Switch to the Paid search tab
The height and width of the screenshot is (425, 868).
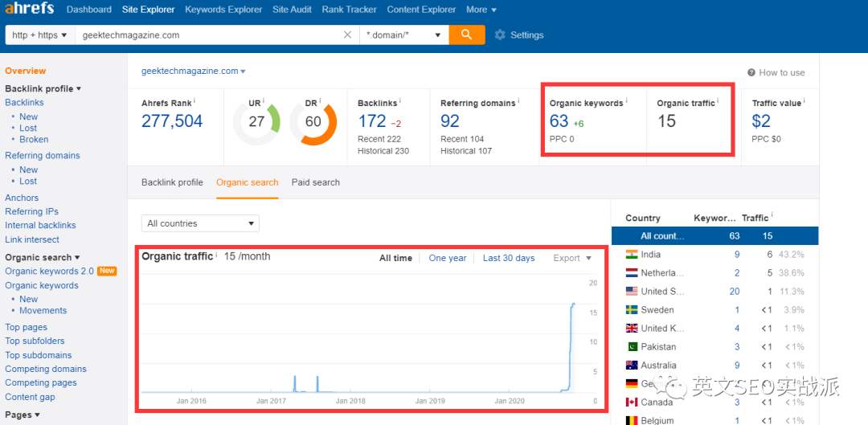(x=316, y=182)
